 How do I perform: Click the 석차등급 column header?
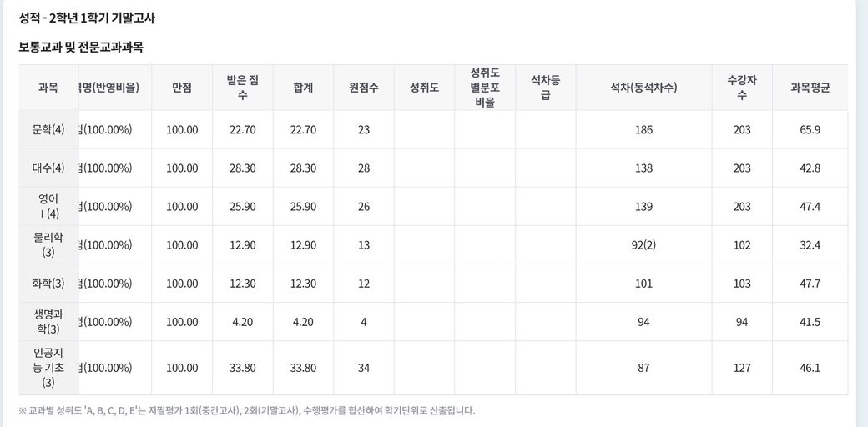(x=545, y=88)
